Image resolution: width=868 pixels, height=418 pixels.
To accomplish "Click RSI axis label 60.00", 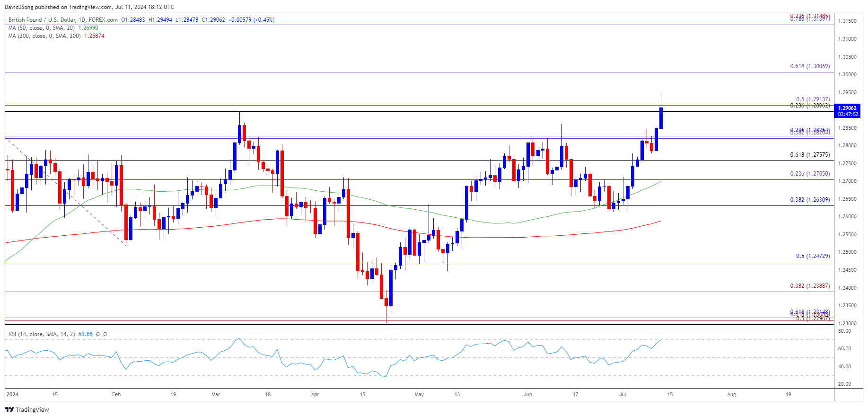I will coord(844,348).
